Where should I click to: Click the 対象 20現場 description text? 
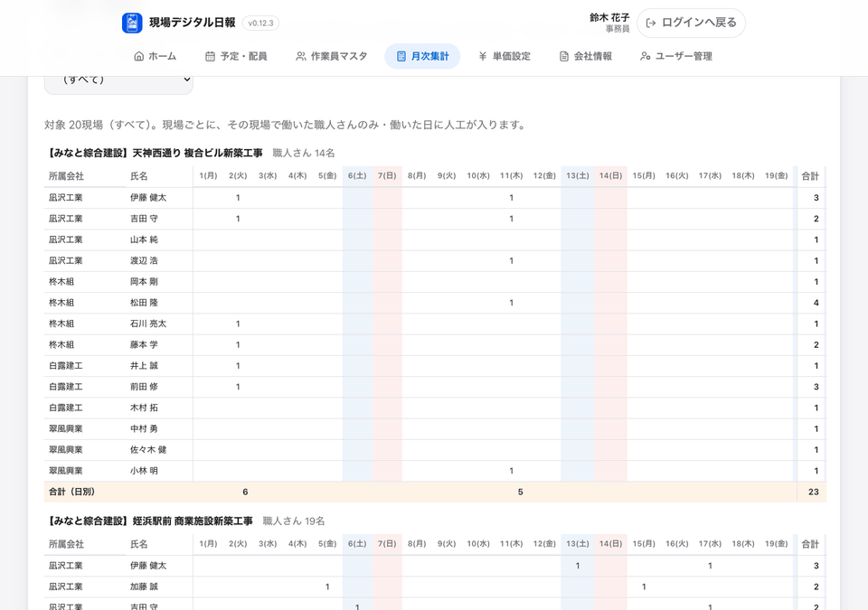285,125
